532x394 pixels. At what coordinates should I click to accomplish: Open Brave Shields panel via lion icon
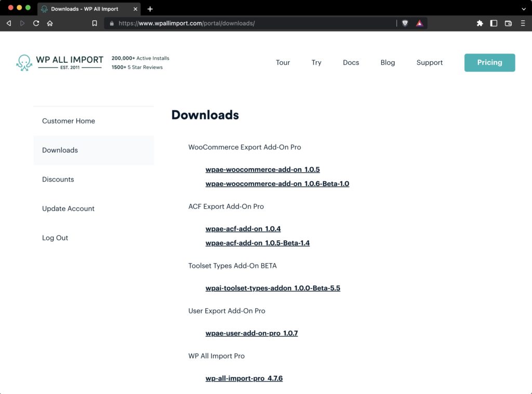(x=405, y=23)
